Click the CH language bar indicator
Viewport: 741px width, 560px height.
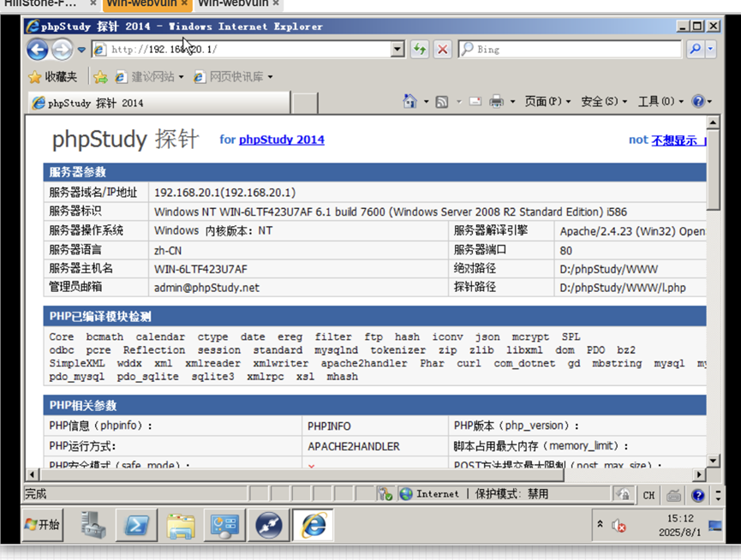tap(648, 495)
